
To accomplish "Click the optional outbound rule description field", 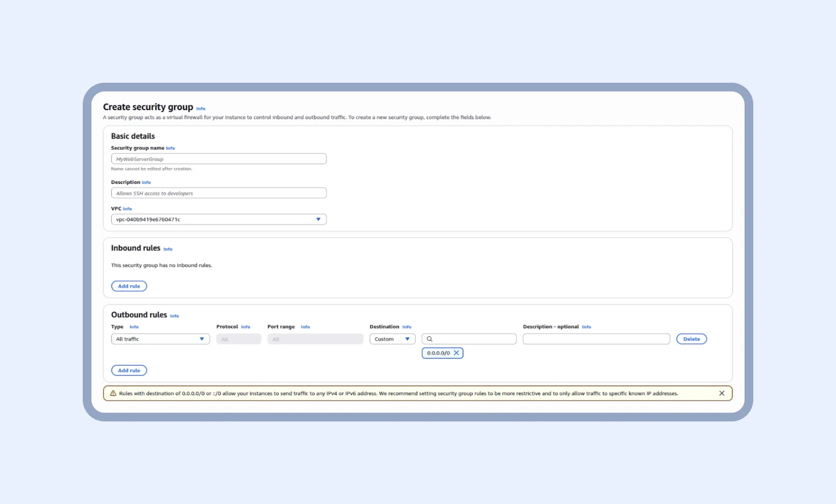I will coord(596,339).
